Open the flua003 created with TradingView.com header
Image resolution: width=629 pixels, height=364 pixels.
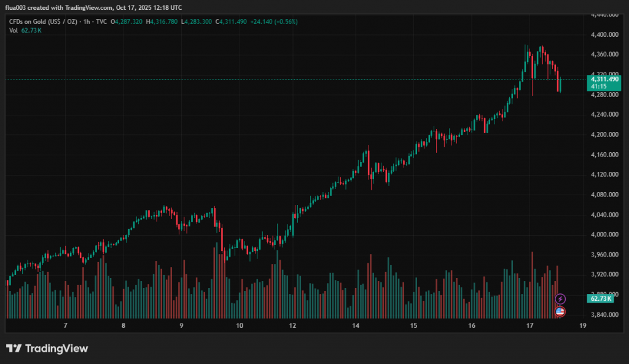click(x=93, y=7)
